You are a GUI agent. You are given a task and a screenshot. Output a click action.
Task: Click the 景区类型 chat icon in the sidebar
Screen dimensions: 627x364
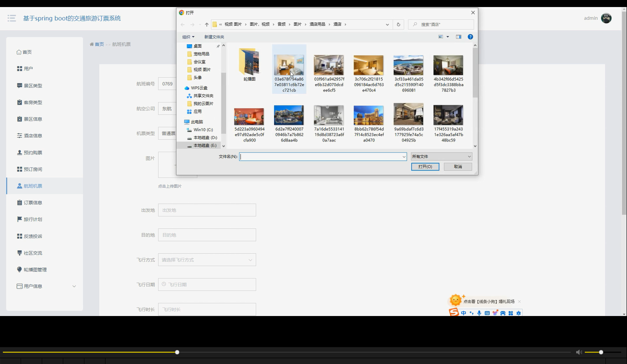coord(19,86)
